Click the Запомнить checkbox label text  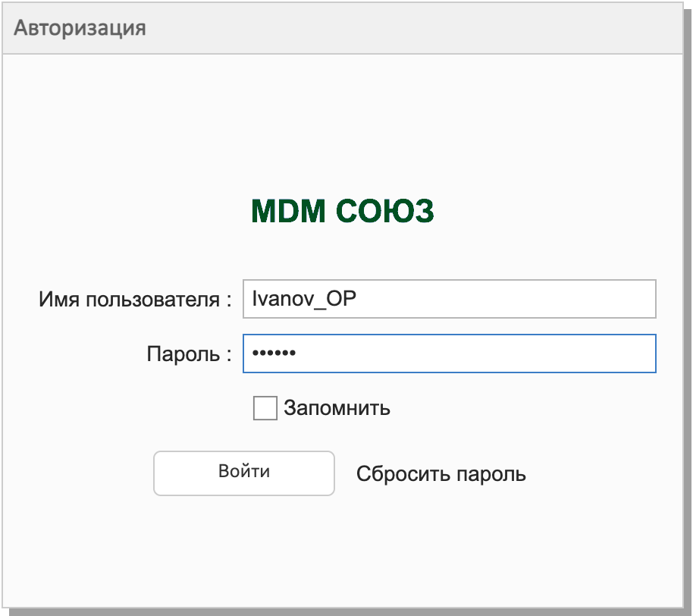[x=337, y=408]
